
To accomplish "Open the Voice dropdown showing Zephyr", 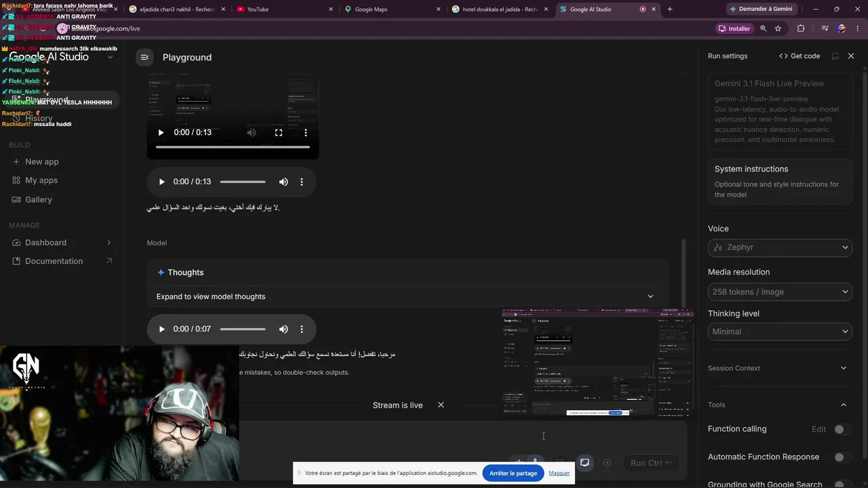I will click(x=780, y=247).
